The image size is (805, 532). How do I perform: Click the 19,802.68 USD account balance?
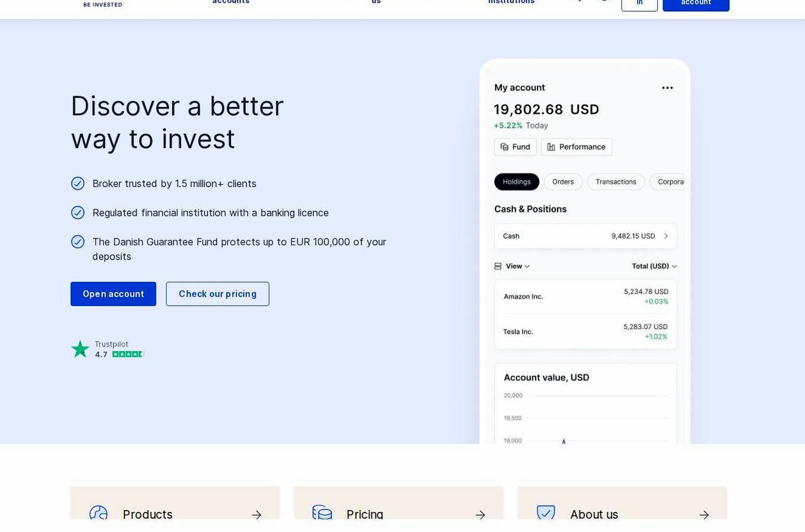click(x=546, y=110)
